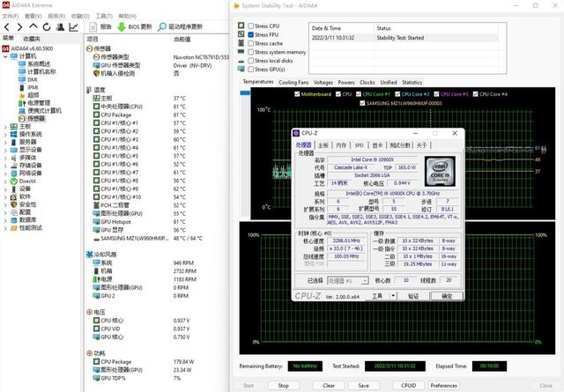The width and height of the screenshot is (564, 392).
Task: Expand the 显示设备 tree node
Action: pos(5,150)
